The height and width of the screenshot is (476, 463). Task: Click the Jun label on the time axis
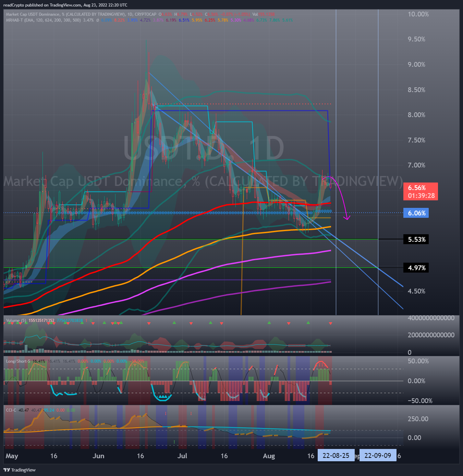pyautogui.click(x=98, y=456)
